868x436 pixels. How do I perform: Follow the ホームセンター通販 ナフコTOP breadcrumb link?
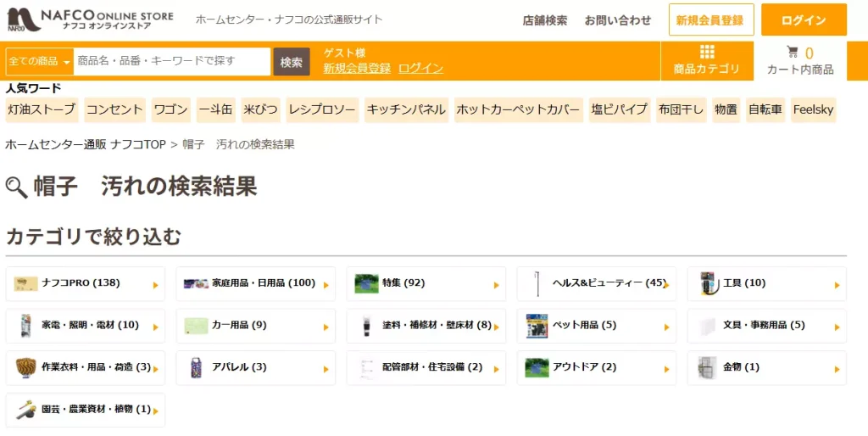click(86, 144)
